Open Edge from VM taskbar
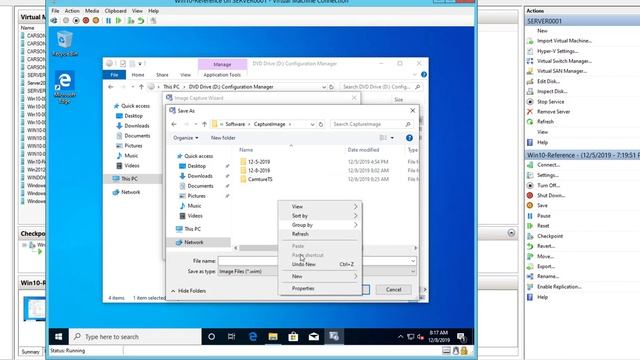640x360 pixels. click(253, 337)
